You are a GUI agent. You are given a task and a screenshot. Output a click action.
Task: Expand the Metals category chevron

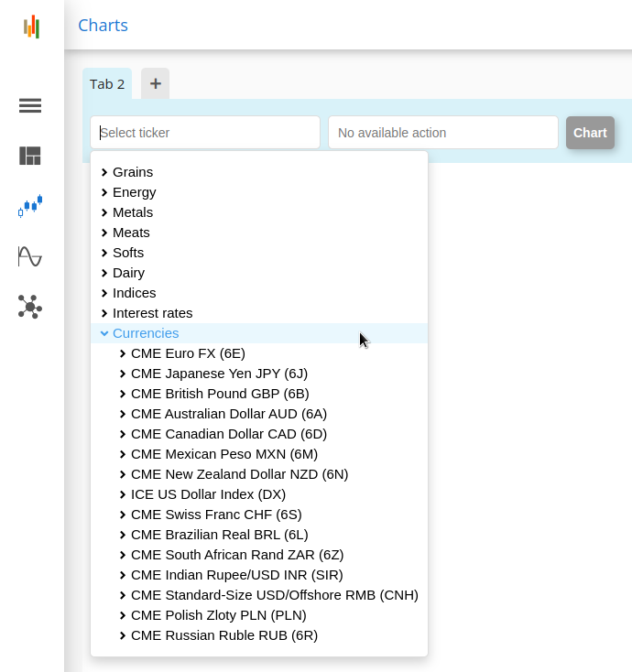tap(104, 212)
